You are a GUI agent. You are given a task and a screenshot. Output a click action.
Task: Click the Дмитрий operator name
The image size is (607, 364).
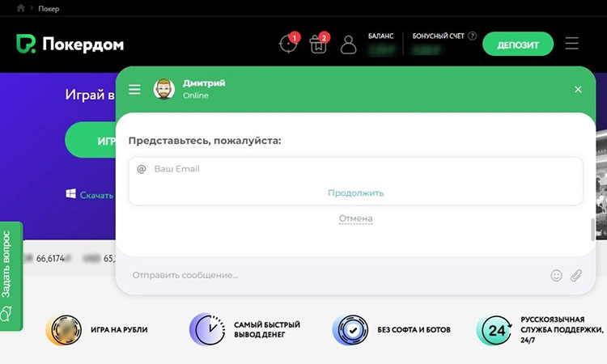[x=204, y=83]
